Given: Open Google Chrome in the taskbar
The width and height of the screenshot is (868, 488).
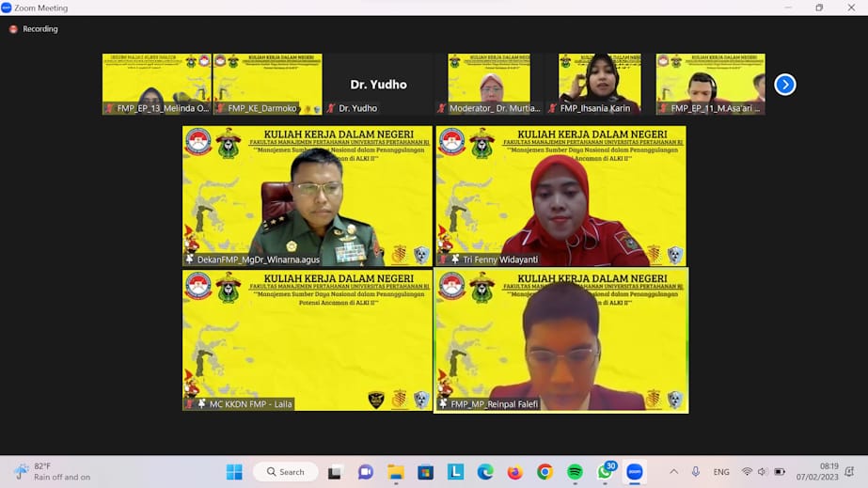Looking at the screenshot, I should click(x=544, y=472).
